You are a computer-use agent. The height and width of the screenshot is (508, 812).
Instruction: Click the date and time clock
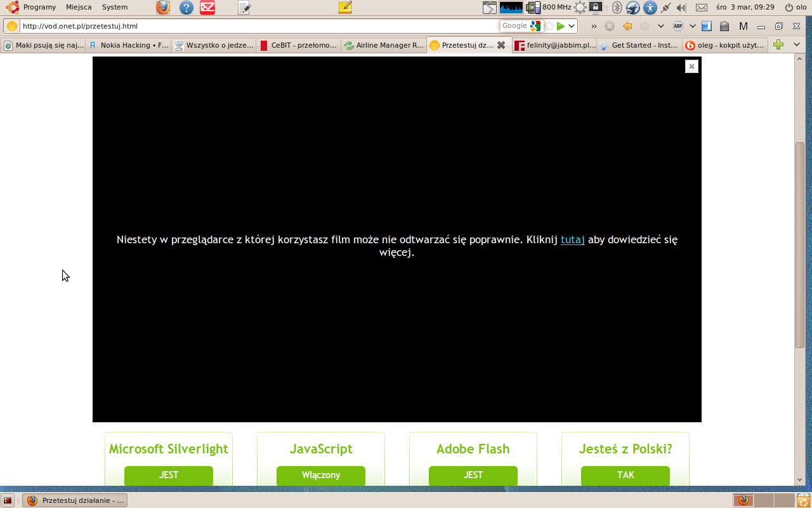[745, 8]
